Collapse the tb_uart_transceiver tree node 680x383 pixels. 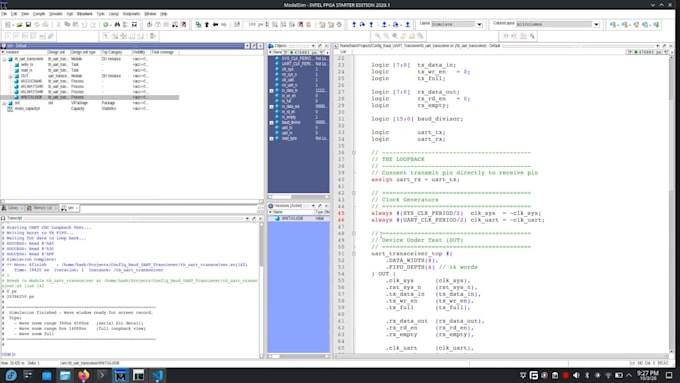pos(4,59)
